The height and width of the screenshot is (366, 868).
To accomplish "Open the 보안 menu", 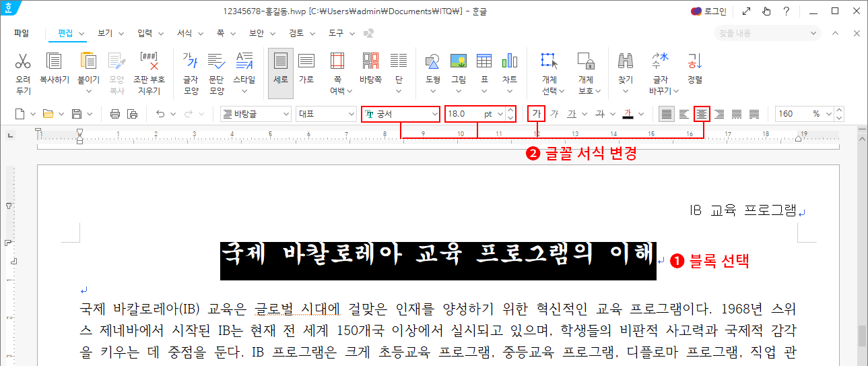I will (257, 32).
